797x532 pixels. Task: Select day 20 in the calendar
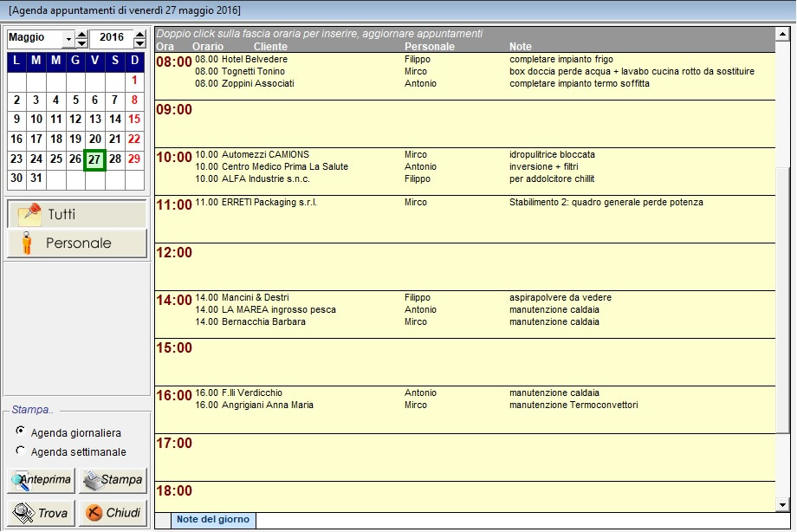95,139
